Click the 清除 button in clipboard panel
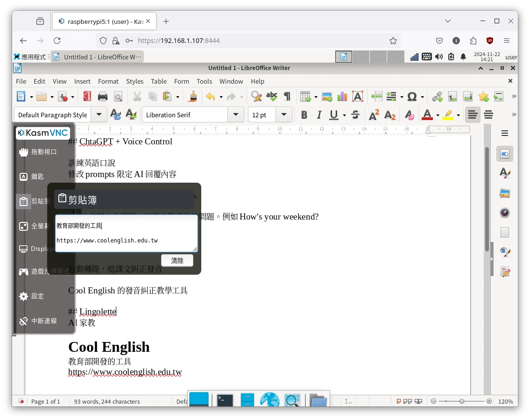Viewport: 530px width, 420px height. (x=177, y=261)
